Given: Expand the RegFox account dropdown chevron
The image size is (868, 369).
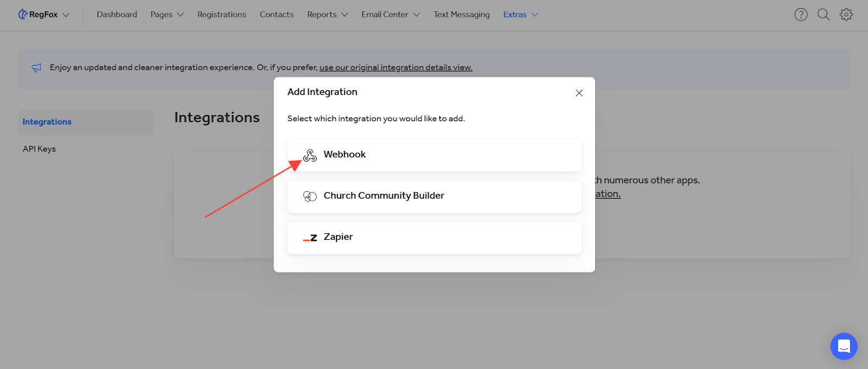Looking at the screenshot, I should (66, 15).
